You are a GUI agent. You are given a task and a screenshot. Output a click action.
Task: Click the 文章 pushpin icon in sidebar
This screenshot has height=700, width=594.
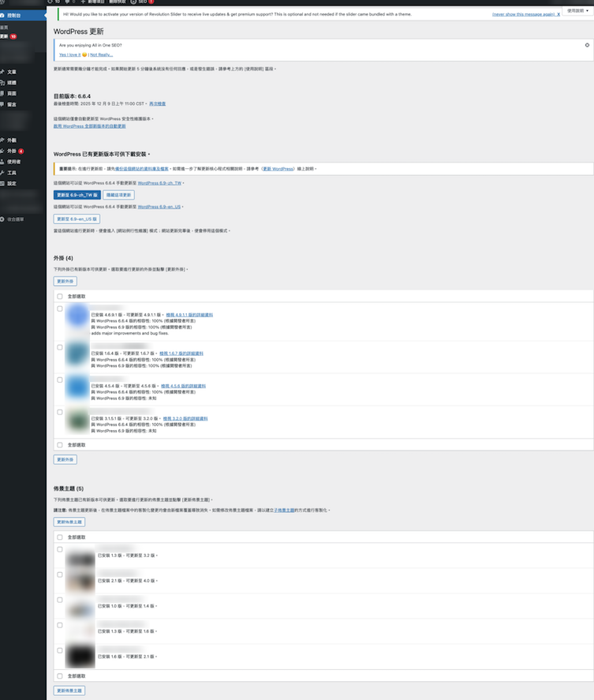tap(2, 72)
